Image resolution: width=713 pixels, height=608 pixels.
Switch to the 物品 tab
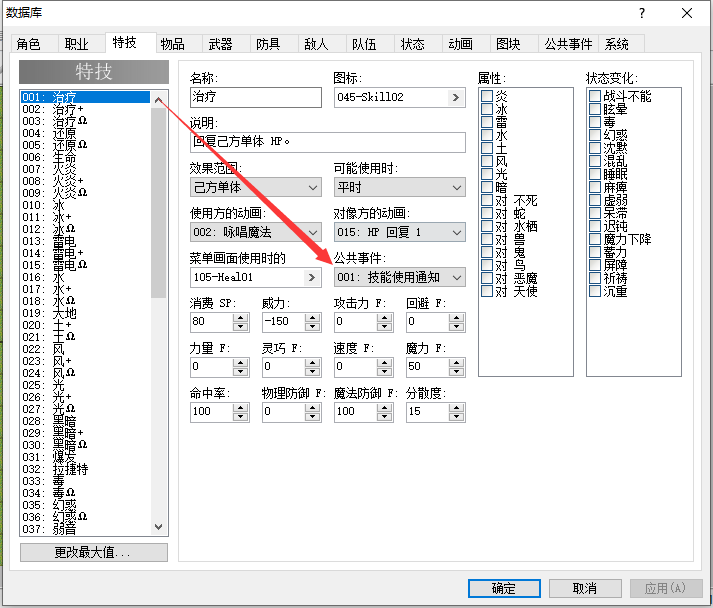tap(178, 44)
